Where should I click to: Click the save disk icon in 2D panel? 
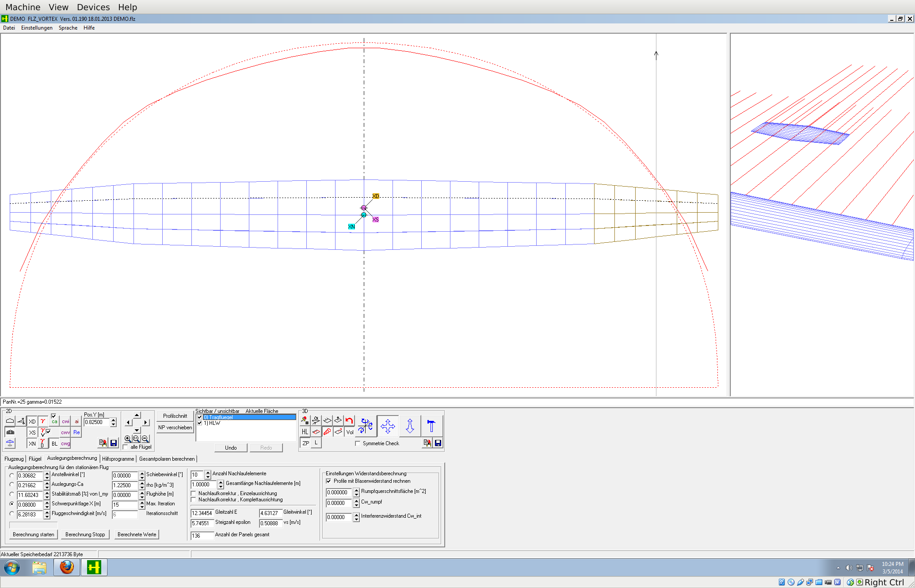point(114,443)
